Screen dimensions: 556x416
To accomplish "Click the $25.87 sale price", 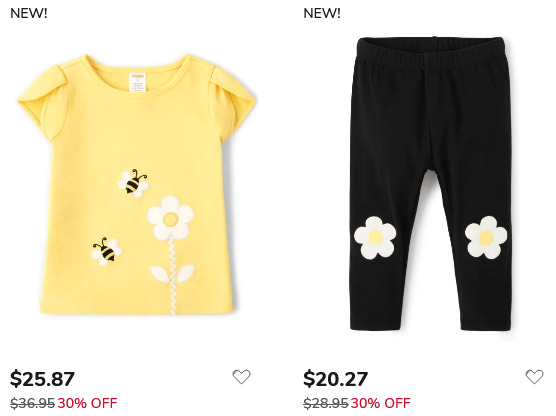I will 42,379.
